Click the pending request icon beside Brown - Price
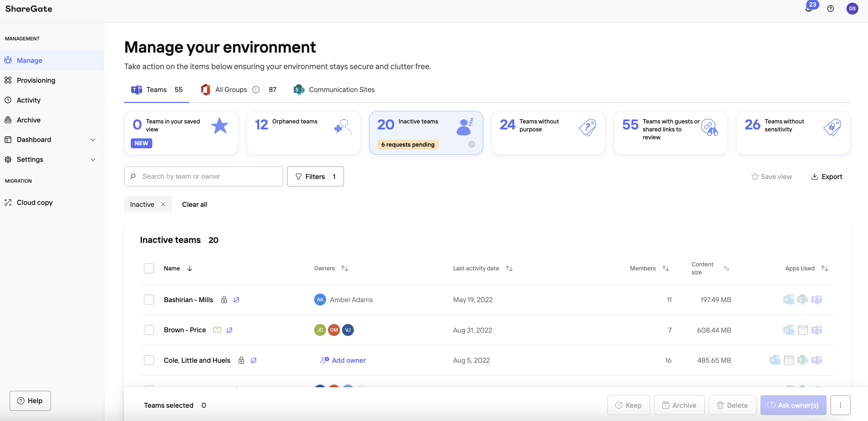This screenshot has height=421, width=868. pyautogui.click(x=217, y=330)
